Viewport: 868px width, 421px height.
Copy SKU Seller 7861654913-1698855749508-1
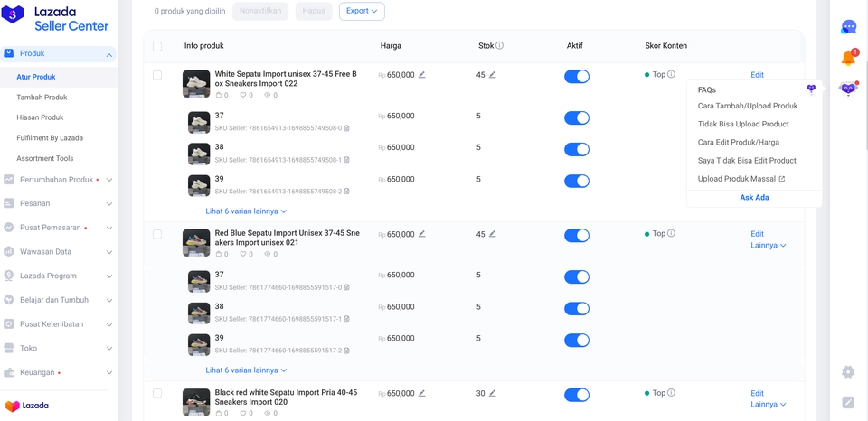tap(346, 160)
